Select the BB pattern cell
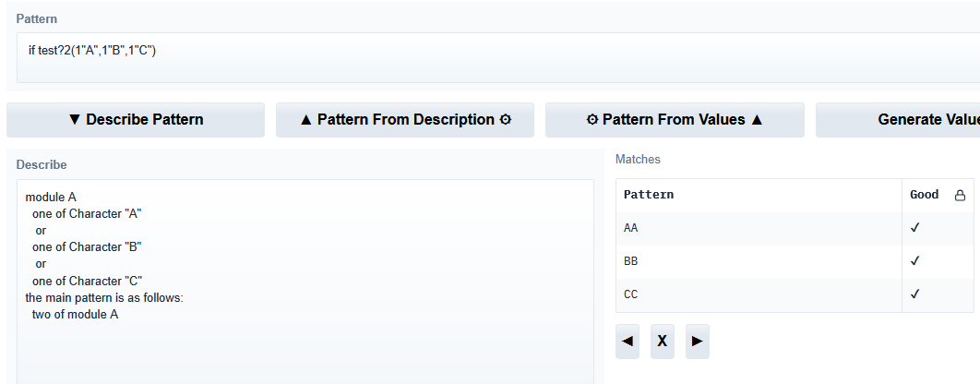Screen dimensions: 980x384 [x=631, y=261]
